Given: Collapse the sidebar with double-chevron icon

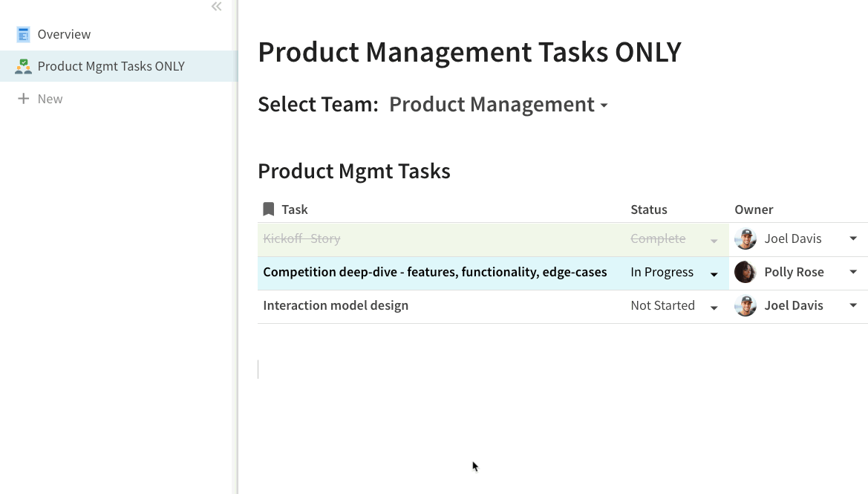Looking at the screenshot, I should coord(216,7).
